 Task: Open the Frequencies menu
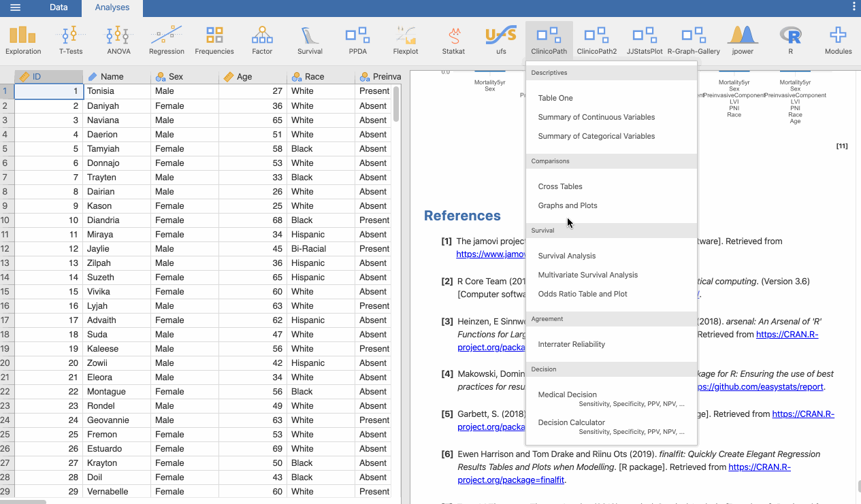point(214,40)
